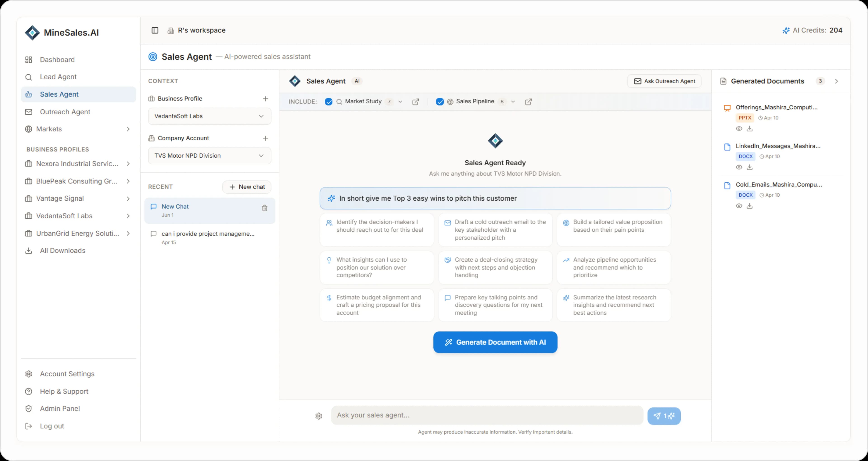The height and width of the screenshot is (461, 868).
Task: Choose Identify the decision-makers prompt
Action: pyautogui.click(x=377, y=230)
